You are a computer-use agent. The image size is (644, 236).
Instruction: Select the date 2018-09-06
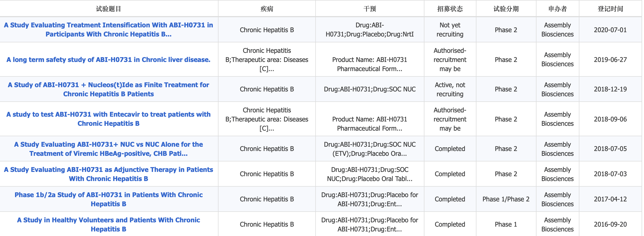[x=610, y=119]
